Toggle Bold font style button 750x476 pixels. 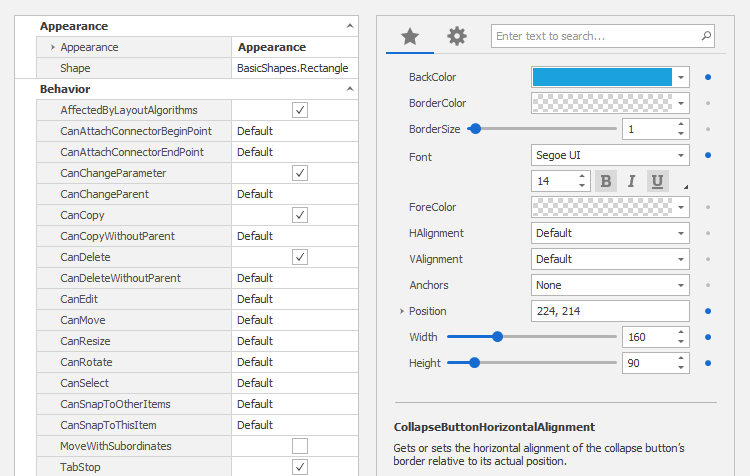[x=606, y=181]
